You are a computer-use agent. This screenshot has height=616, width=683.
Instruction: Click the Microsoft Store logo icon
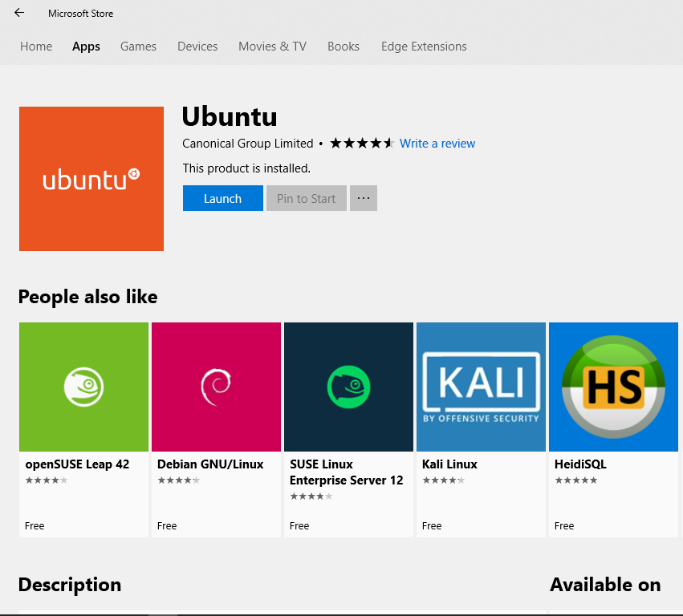point(80,13)
